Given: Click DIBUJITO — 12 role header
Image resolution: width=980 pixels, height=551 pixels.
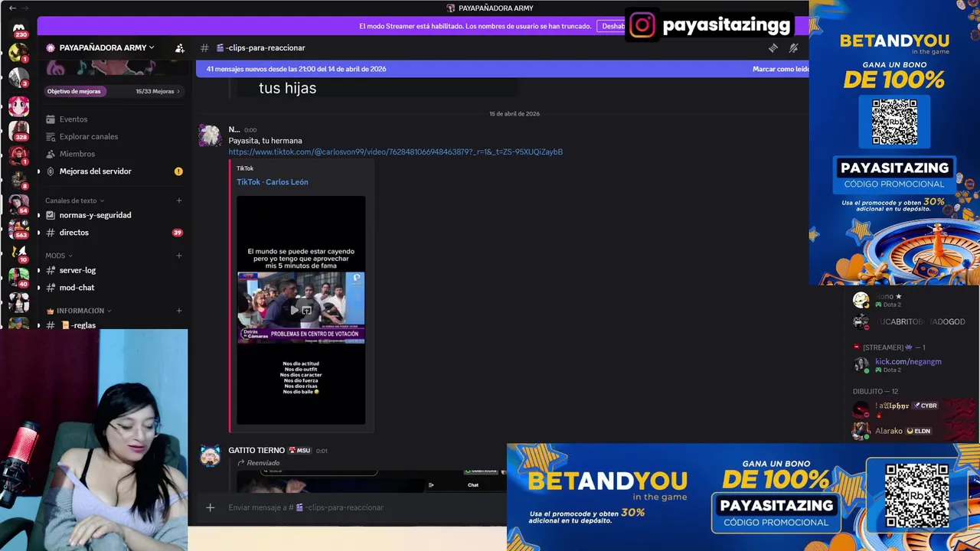Looking at the screenshot, I should [875, 392].
